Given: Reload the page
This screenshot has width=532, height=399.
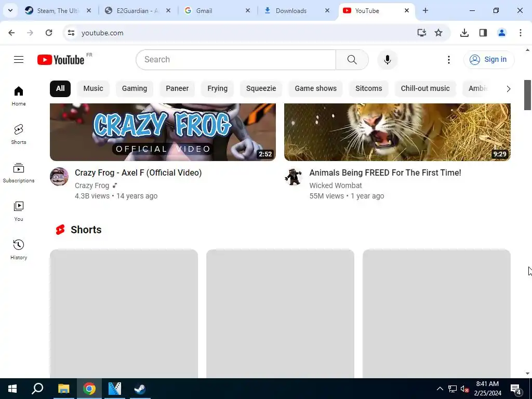Looking at the screenshot, I should pyautogui.click(x=49, y=33).
